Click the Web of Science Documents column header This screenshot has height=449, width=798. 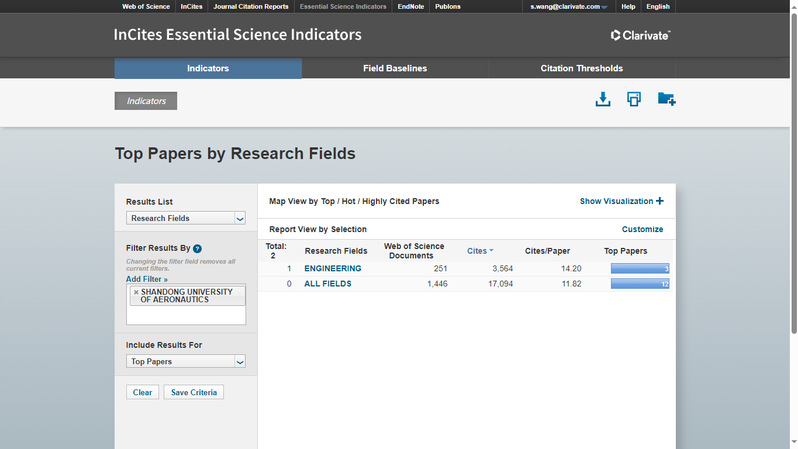414,251
